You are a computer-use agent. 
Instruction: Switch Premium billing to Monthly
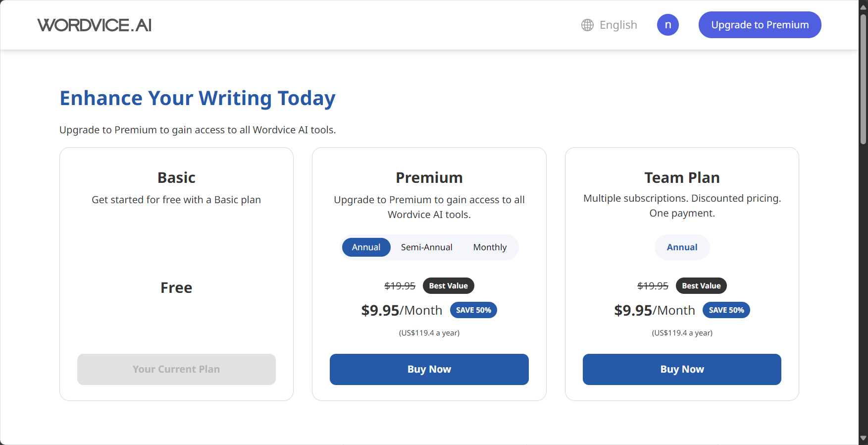coord(490,247)
